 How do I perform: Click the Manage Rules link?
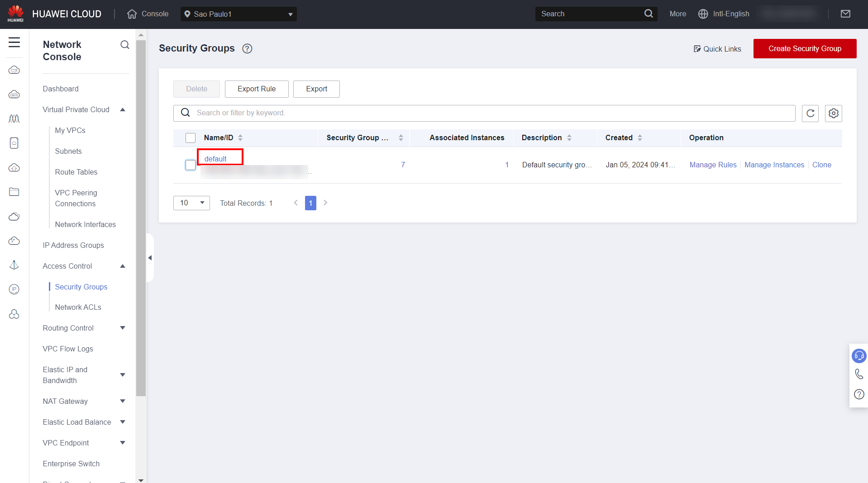713,165
